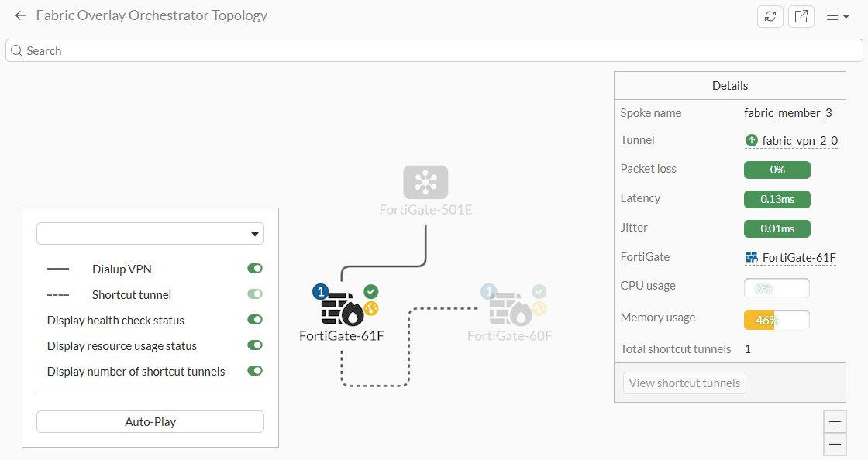This screenshot has width=868, height=460.
Task: Turn off Display resource usage status
Action: point(255,345)
